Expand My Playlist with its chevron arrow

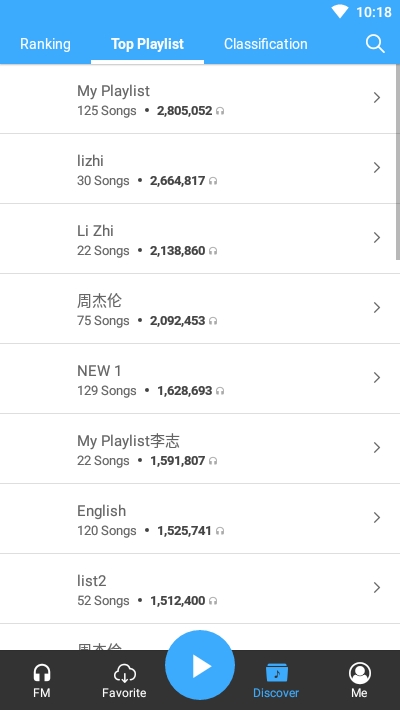coord(376,98)
